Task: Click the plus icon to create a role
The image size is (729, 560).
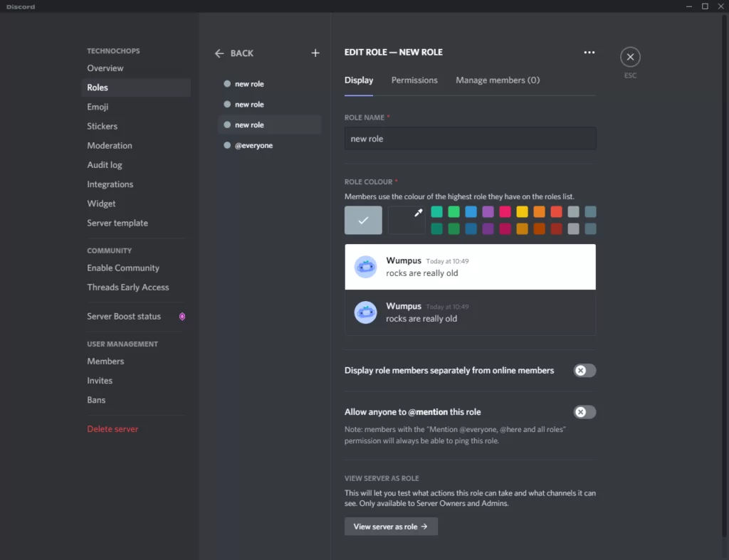Action: 315,53
